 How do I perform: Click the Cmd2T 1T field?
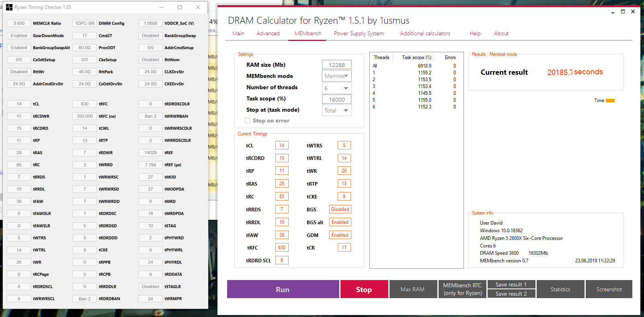tap(85, 35)
